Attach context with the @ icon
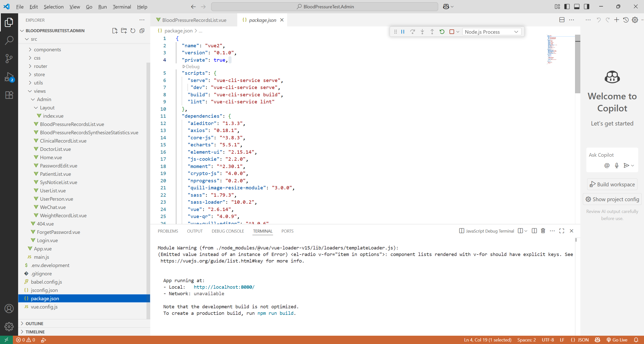This screenshot has width=644, height=344. click(x=607, y=165)
